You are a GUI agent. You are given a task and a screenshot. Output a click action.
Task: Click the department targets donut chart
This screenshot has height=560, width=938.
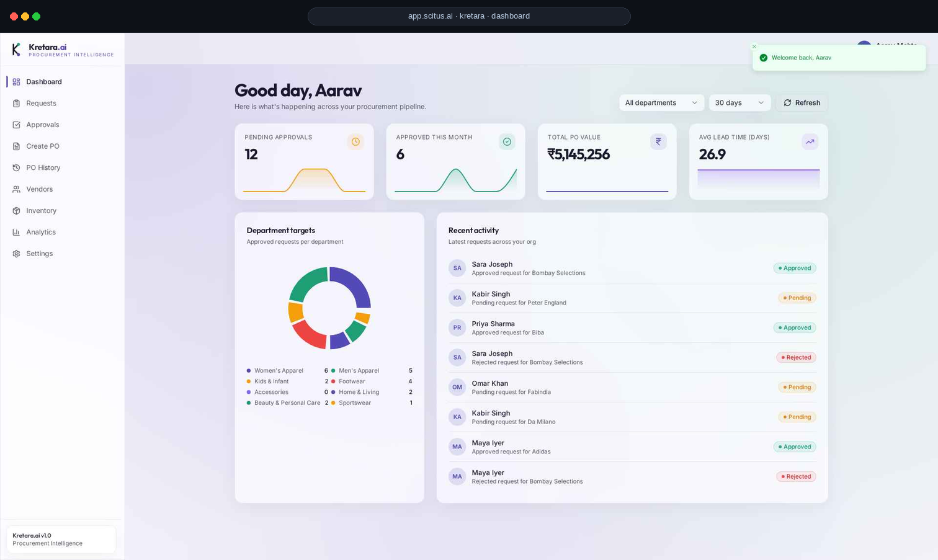329,308
